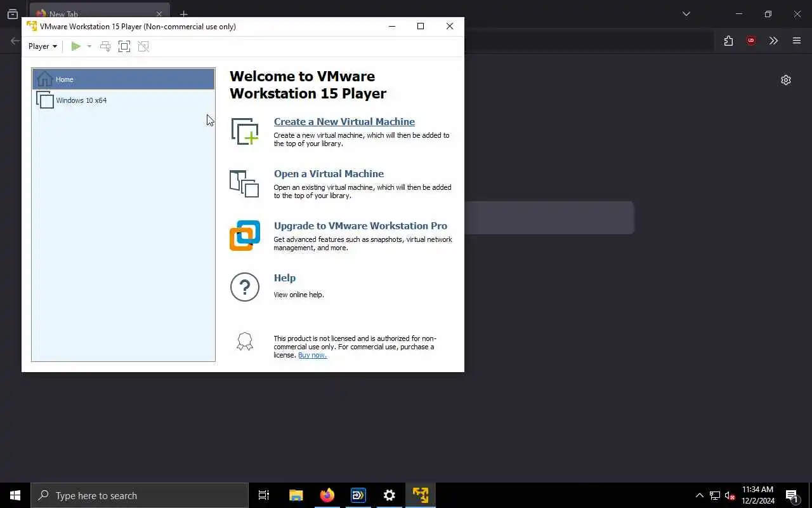Image resolution: width=812 pixels, height=508 pixels.
Task: Enter full screen mode toolbar icon
Action: [124, 46]
